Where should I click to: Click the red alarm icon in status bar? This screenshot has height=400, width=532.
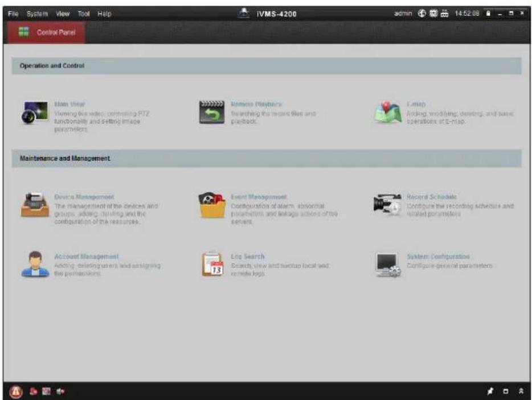coord(15,391)
